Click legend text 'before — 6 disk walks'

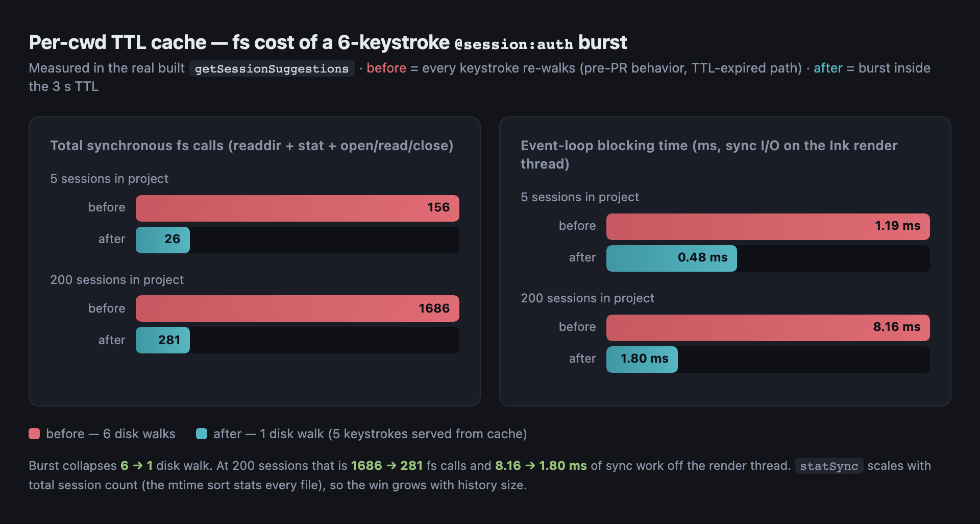pyautogui.click(x=111, y=434)
